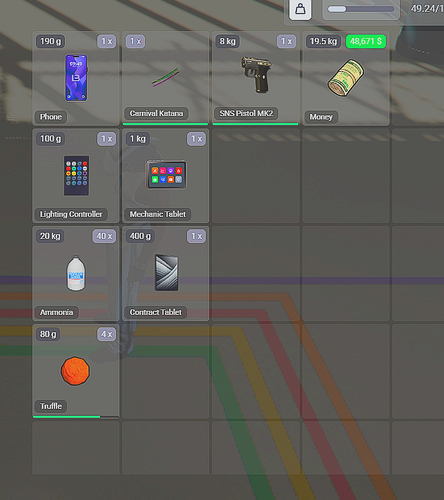Screen dimensions: 444x500
Task: Click the 19.5 kg weight tag on Money
Action: coord(323,41)
